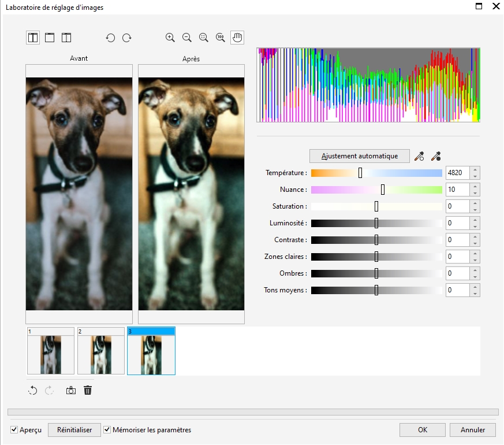The height and width of the screenshot is (445, 504).
Task: Pick the white point eyedropper
Action: 419,156
